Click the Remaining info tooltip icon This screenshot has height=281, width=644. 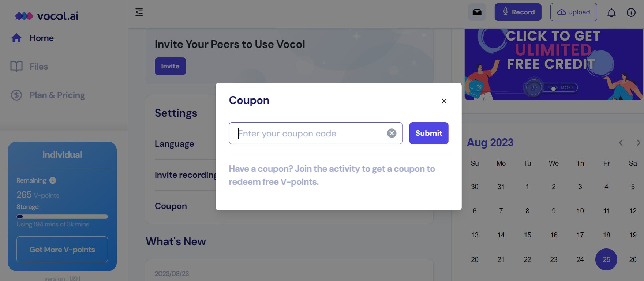(52, 180)
